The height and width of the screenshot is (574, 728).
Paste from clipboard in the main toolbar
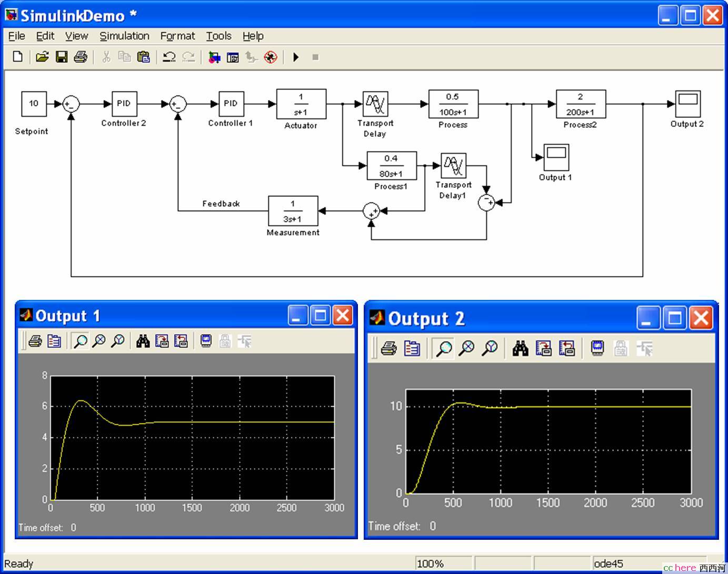143,57
